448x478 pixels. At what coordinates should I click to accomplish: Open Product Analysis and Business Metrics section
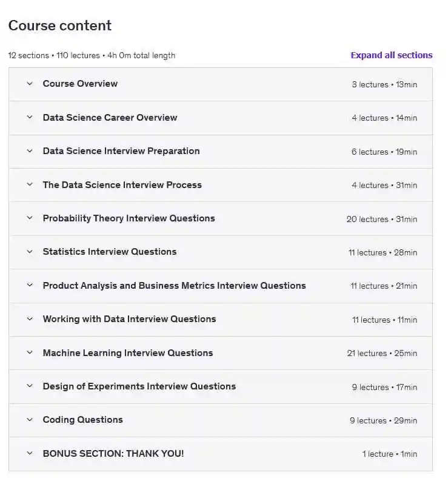point(174,286)
